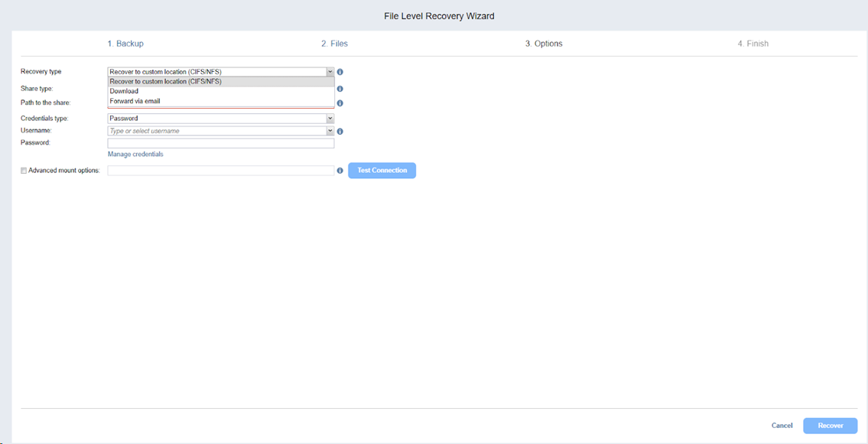Viewport: 868px width, 444px height.
Task: Choose Download from the recovery type list
Action: coord(124,91)
